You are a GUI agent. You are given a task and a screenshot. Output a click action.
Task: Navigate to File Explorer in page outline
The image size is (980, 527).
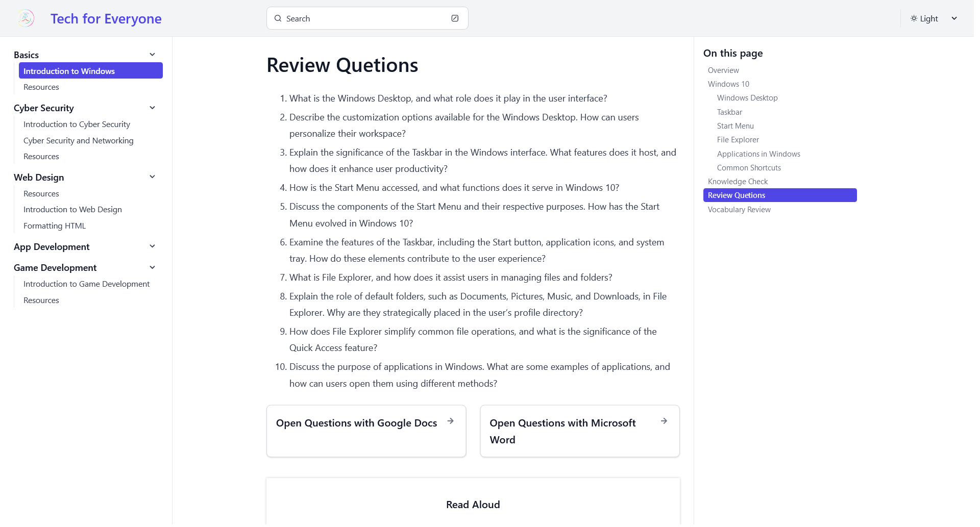point(738,139)
